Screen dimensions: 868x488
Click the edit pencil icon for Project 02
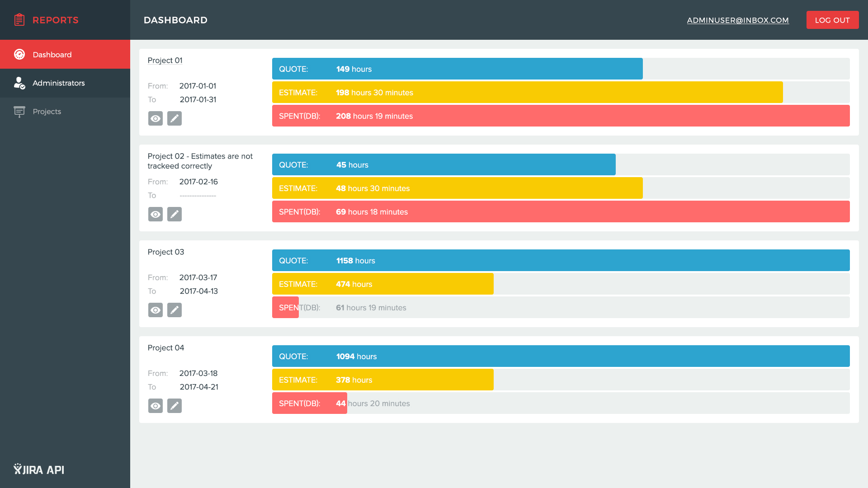click(174, 214)
